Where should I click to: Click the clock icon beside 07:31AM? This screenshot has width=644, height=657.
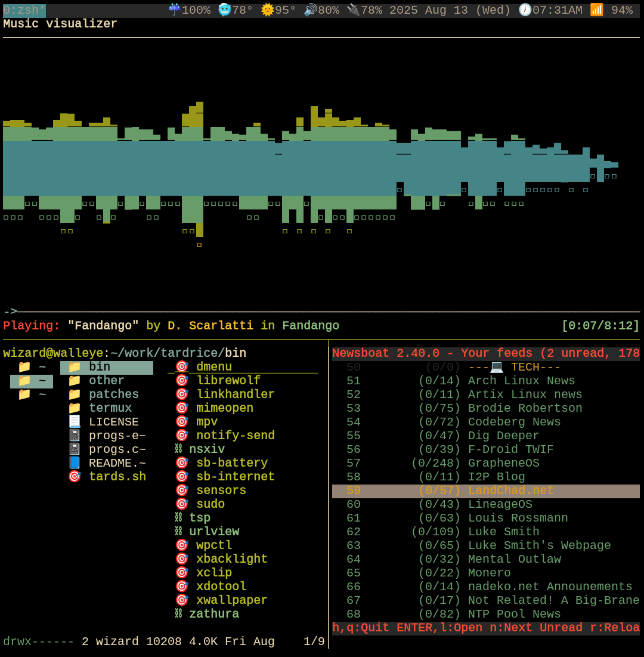coord(525,10)
